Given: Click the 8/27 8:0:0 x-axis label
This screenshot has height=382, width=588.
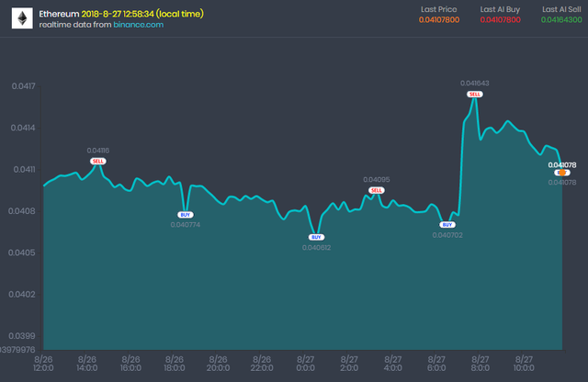Looking at the screenshot, I should (x=481, y=364).
